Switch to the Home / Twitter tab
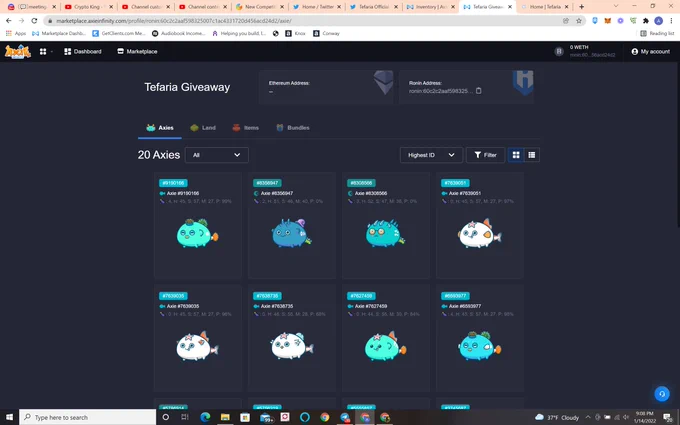Viewport: 680px width, 425px height. click(317, 7)
